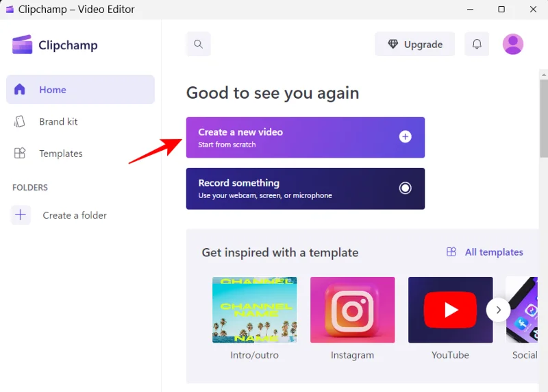The height and width of the screenshot is (392, 548).
Task: Open the Brand kit section
Action: [x=80, y=121]
